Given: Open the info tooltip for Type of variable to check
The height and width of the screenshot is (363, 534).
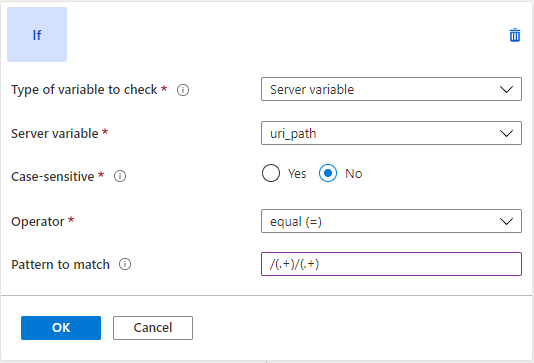Looking at the screenshot, I should point(183,90).
